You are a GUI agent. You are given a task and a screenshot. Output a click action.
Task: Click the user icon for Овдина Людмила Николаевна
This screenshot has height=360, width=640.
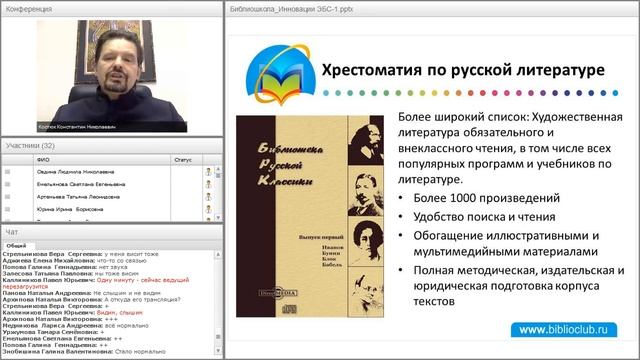(208, 172)
